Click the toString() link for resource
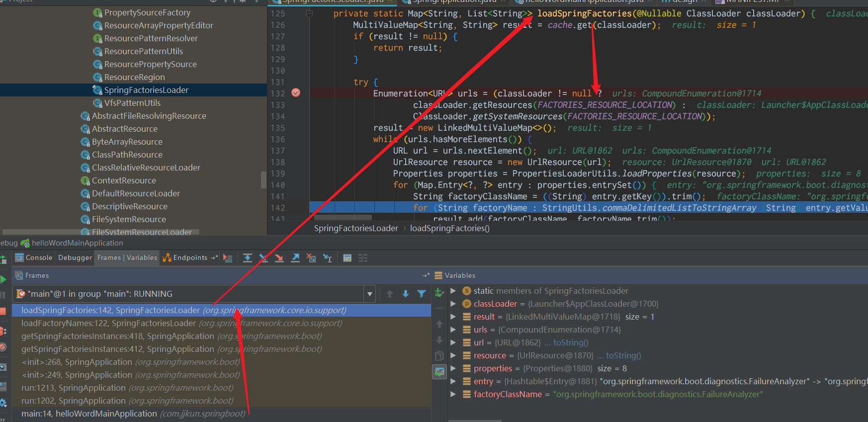 pyautogui.click(x=623, y=355)
